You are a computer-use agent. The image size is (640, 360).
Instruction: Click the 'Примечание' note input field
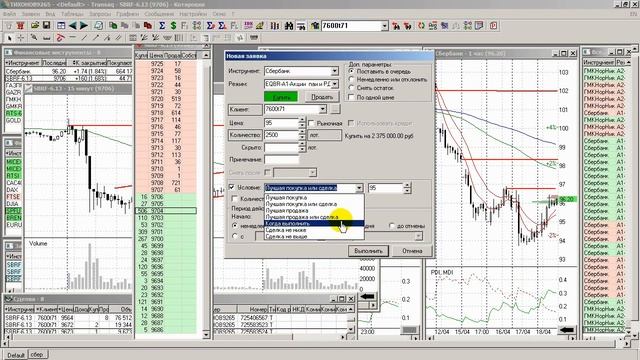point(281,160)
